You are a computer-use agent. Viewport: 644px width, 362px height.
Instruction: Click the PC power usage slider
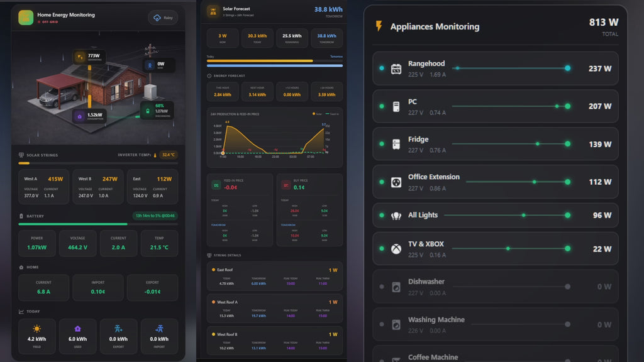point(509,106)
